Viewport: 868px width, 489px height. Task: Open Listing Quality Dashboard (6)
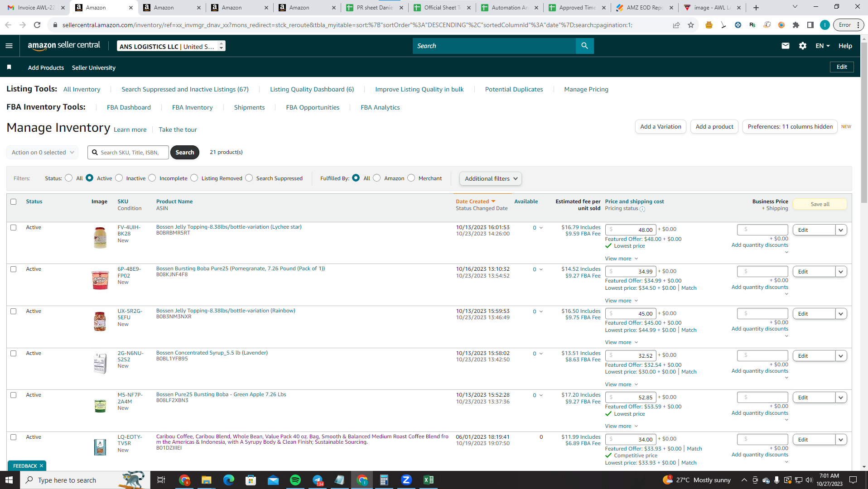312,89
